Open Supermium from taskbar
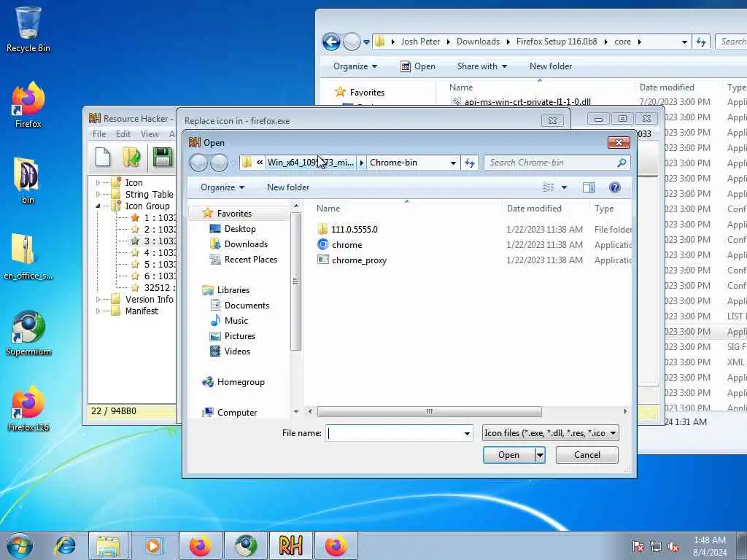 (x=245, y=545)
